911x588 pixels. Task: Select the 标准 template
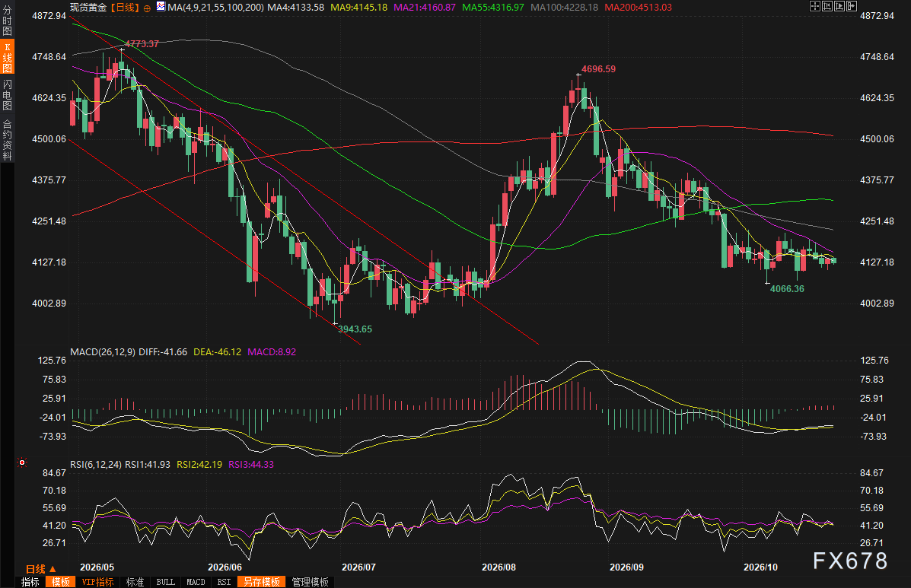(x=135, y=582)
